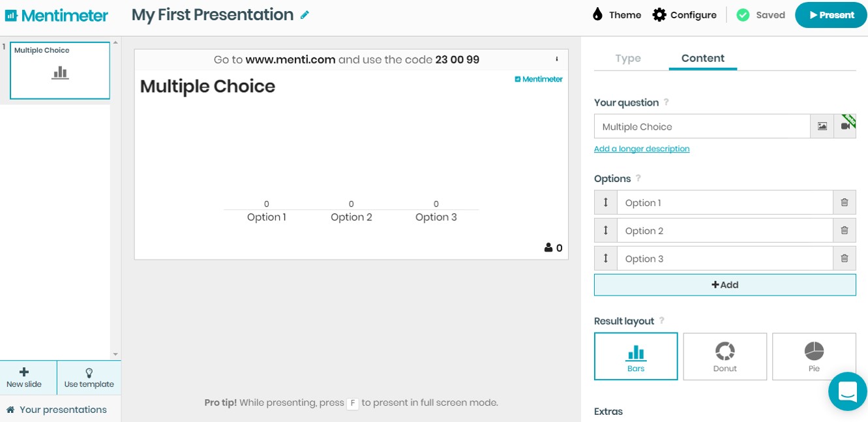
Task: Open the chat support bubble
Action: pos(848,391)
